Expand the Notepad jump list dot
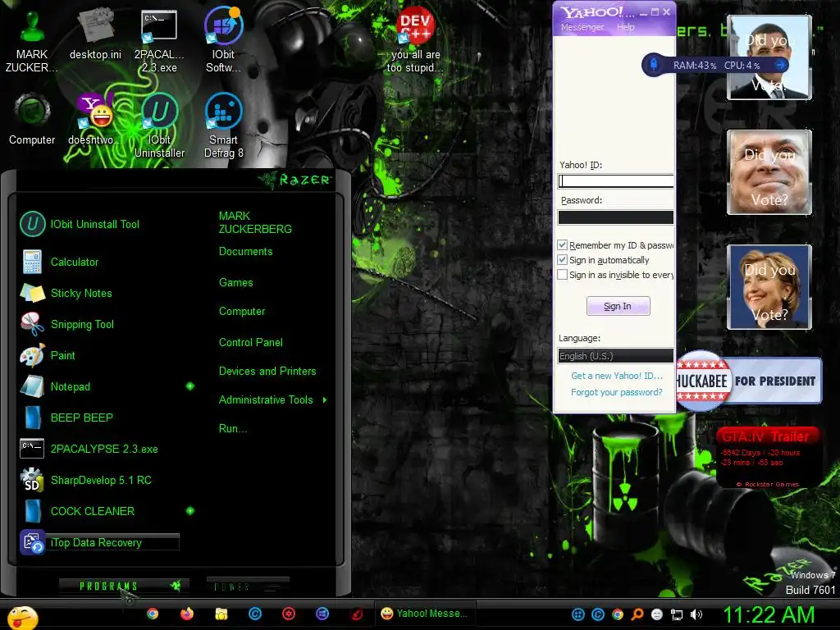The width and height of the screenshot is (840, 630). (190, 386)
